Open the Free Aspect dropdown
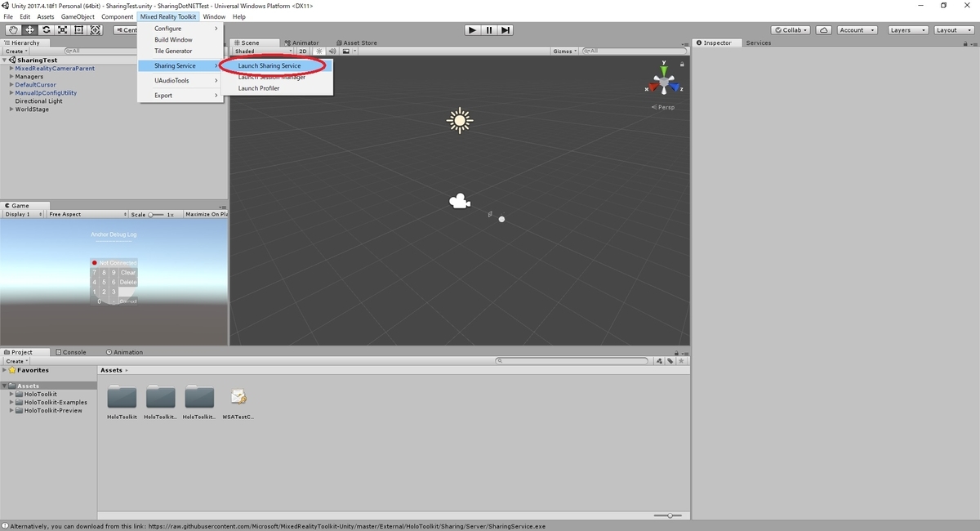 tap(87, 214)
